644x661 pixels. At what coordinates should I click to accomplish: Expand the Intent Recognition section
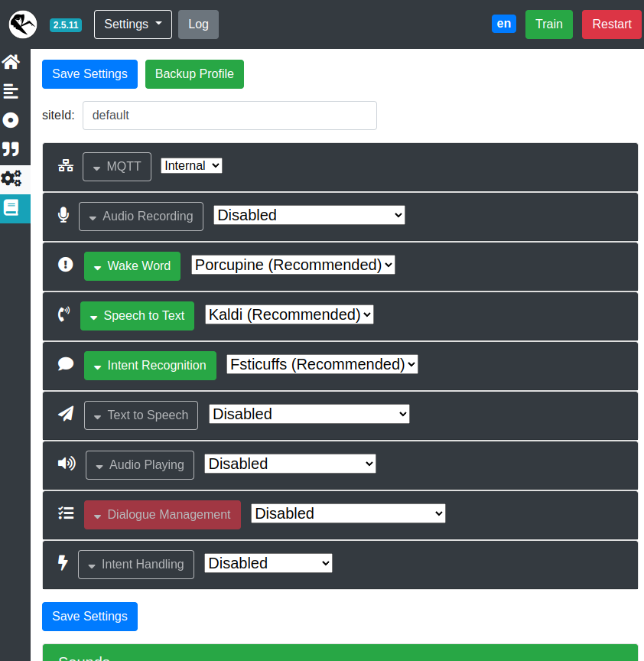tap(150, 366)
